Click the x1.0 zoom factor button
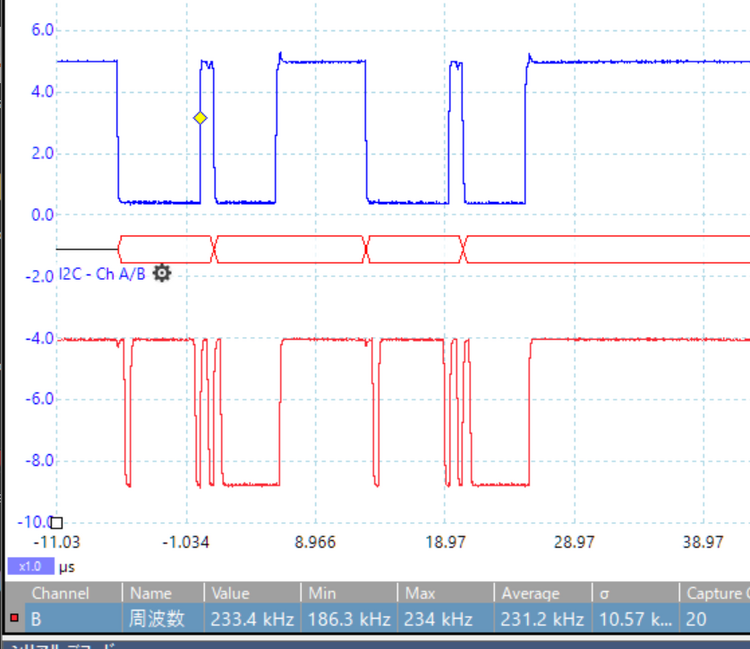The height and width of the screenshot is (649, 750). (x=30, y=567)
